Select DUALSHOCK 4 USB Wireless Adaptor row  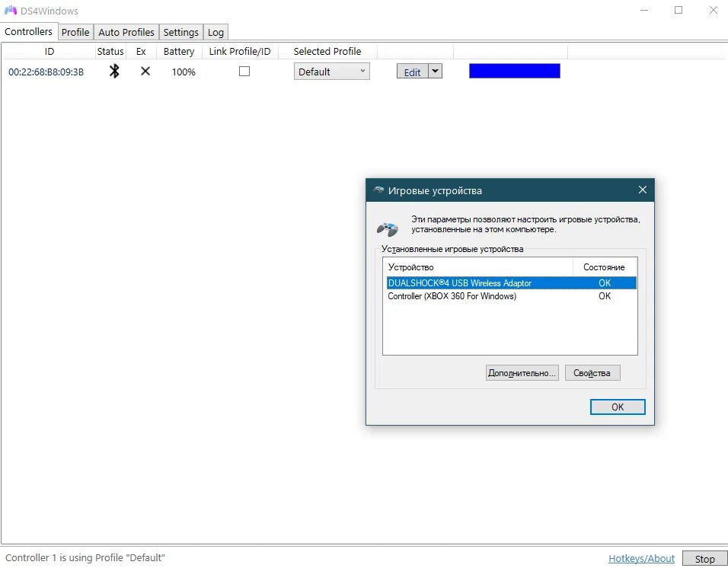click(x=511, y=283)
